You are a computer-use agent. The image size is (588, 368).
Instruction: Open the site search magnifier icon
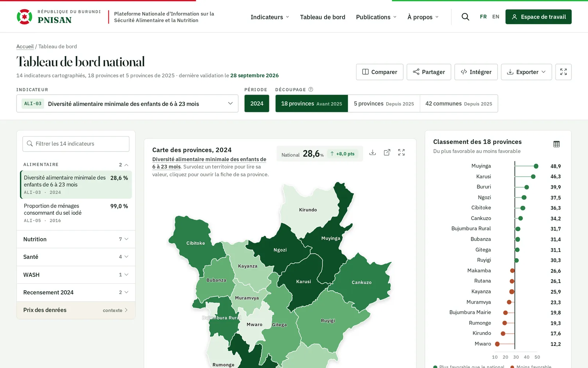[465, 17]
